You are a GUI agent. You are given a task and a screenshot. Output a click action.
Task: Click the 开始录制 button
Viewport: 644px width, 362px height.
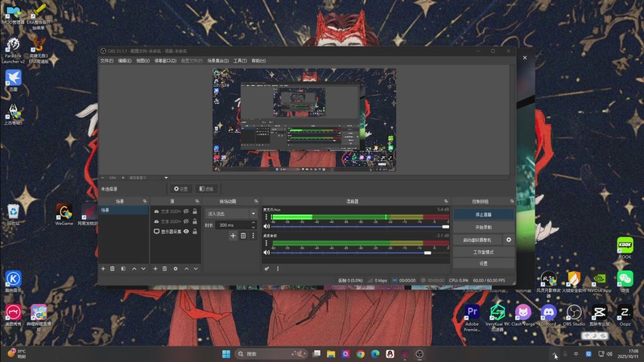(482, 228)
